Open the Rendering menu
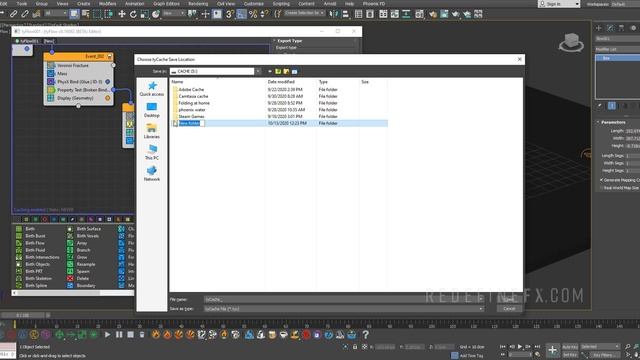 pyautogui.click(x=198, y=4)
